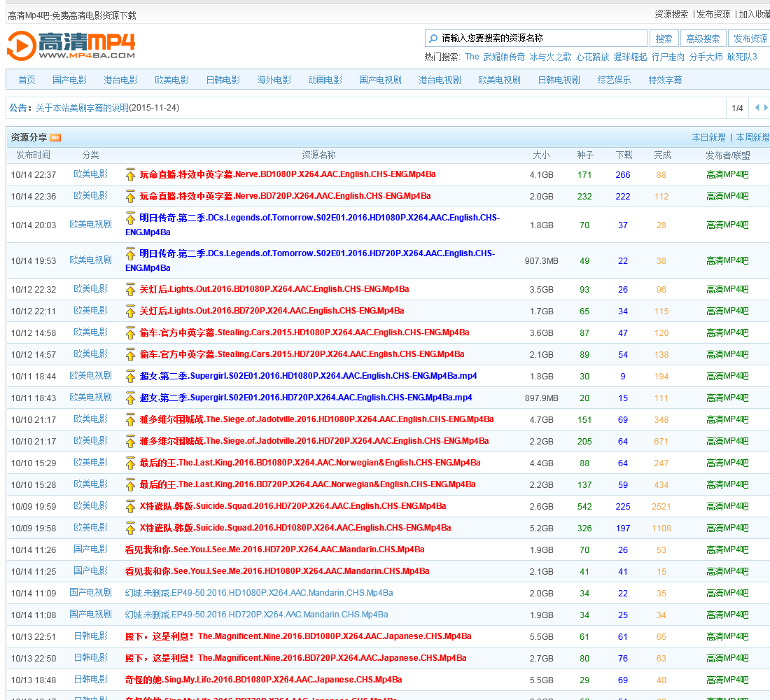
Task: Open the 资源搜索 link in the top bar
Action: [671, 14]
